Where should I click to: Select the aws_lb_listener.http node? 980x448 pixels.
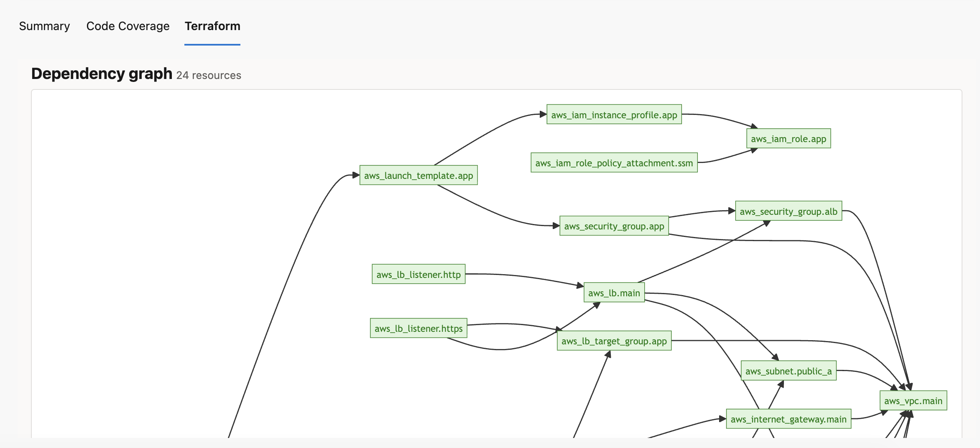pyautogui.click(x=418, y=274)
